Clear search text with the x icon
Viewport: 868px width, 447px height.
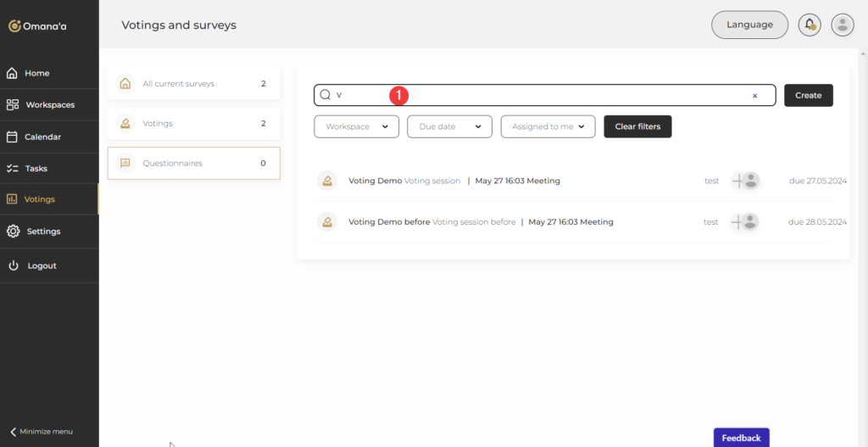pos(754,96)
